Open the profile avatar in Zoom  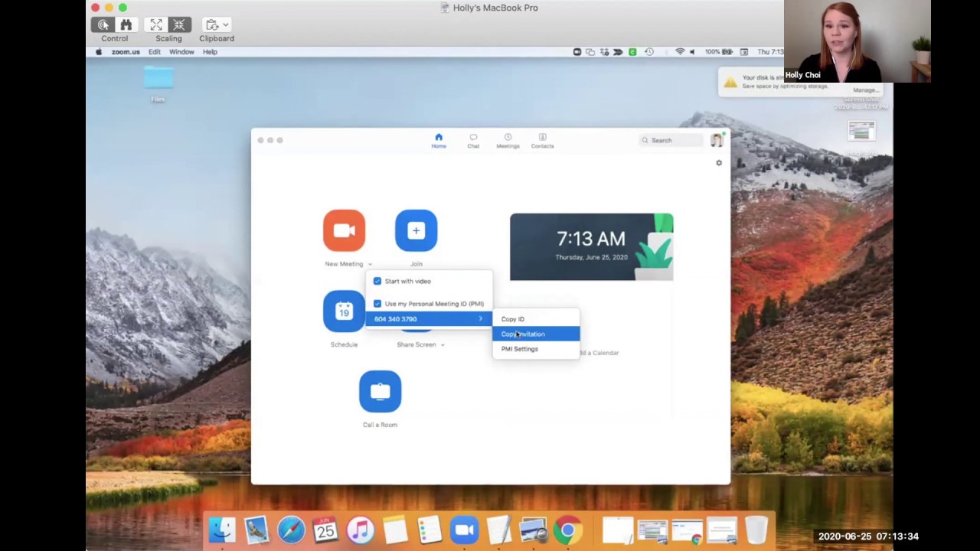717,140
